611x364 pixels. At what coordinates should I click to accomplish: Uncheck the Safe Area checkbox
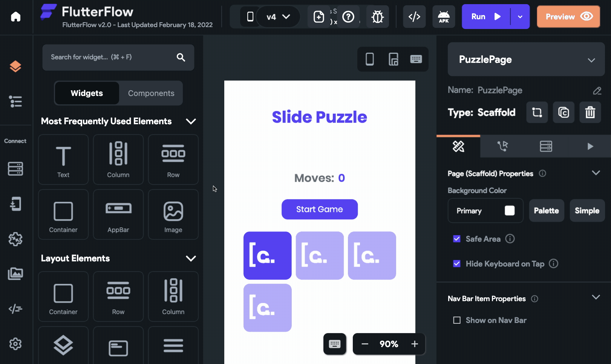[456, 239]
